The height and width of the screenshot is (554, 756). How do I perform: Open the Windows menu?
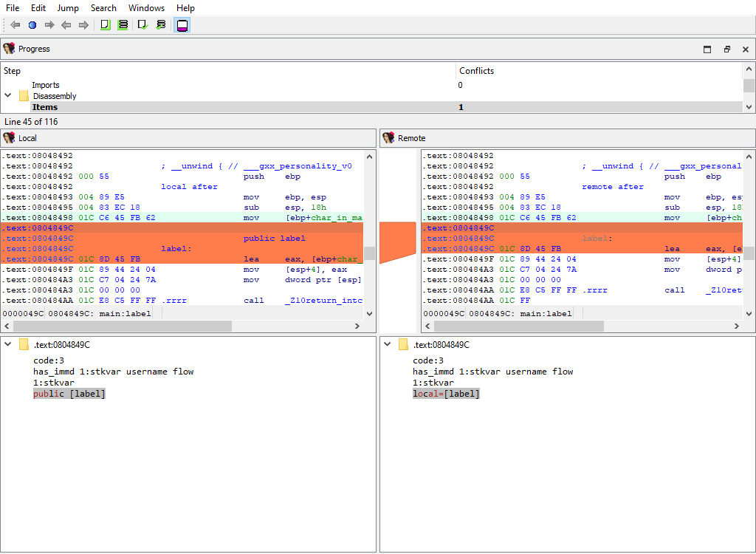click(x=146, y=8)
